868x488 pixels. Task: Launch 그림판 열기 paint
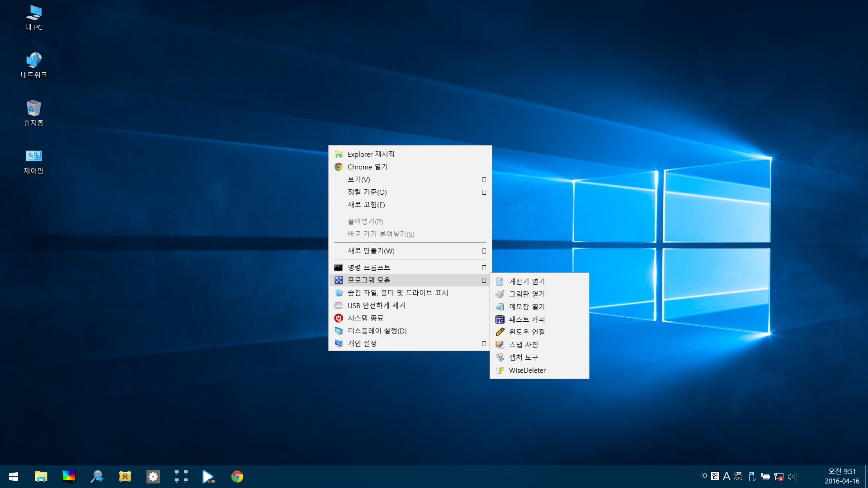[x=539, y=294]
